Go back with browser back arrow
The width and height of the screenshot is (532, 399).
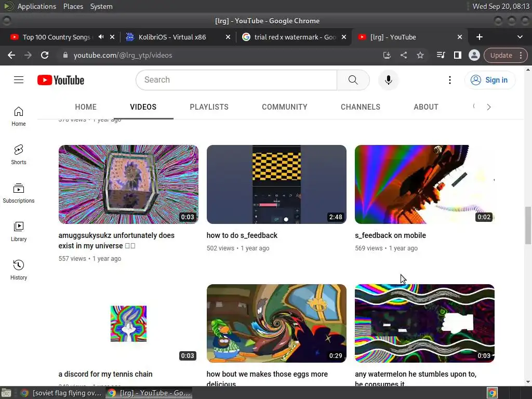[x=11, y=55]
